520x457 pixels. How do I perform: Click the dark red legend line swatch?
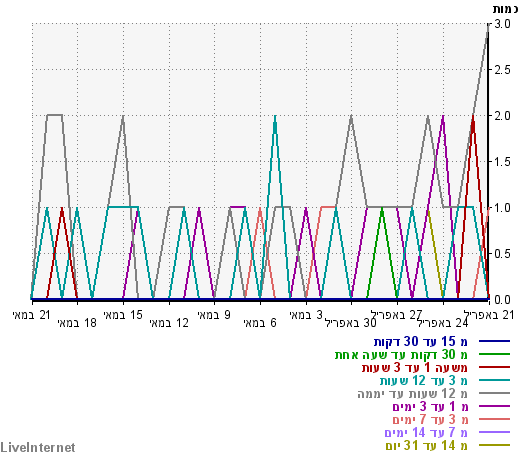(494, 367)
